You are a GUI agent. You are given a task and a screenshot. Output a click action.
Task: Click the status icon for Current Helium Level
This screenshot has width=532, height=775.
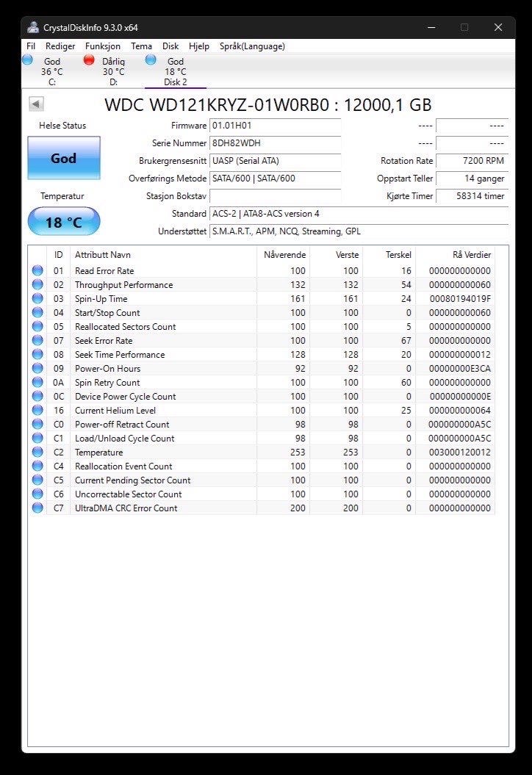[x=37, y=410]
